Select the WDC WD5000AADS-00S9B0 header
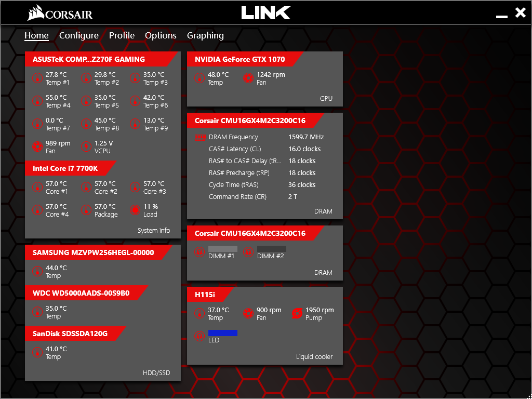This screenshot has height=399, width=532. pyautogui.click(x=87, y=293)
